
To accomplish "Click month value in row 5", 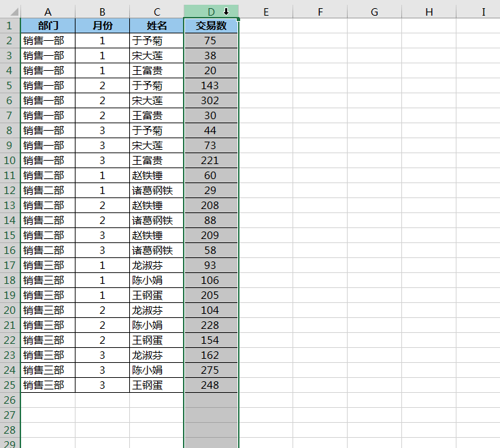I will click(x=102, y=86).
